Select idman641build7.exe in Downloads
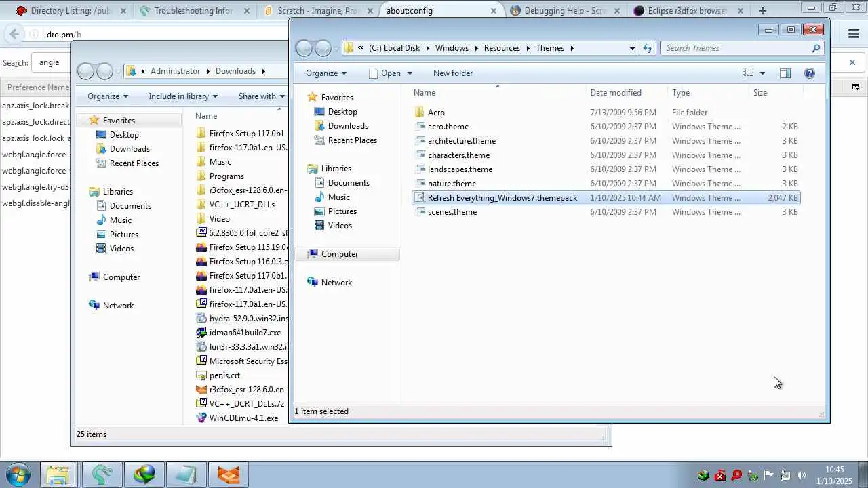Viewport: 868px width, 488px height. point(245,333)
